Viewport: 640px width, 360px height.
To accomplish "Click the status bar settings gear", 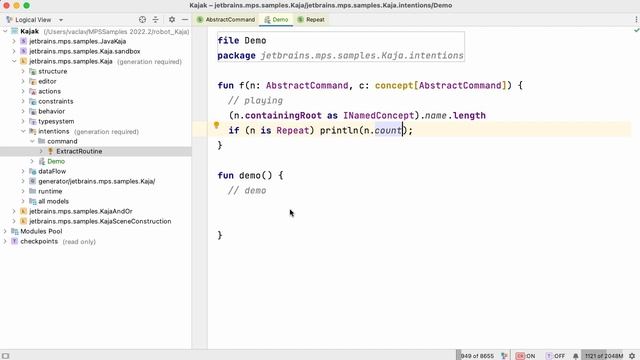I will pos(632,356).
